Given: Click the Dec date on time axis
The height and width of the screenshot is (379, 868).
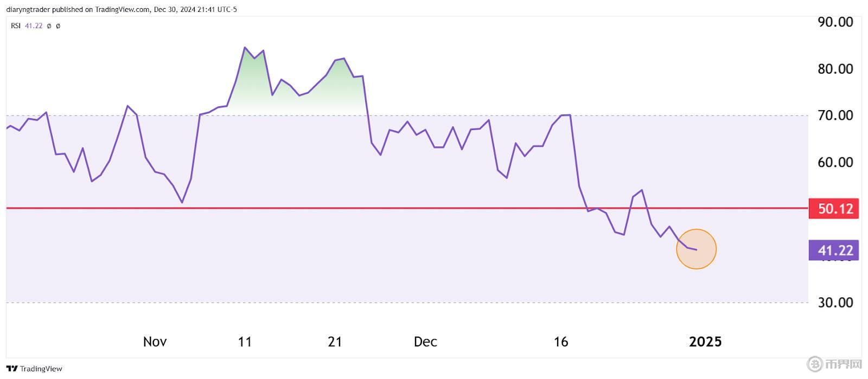Looking at the screenshot, I should (x=425, y=342).
